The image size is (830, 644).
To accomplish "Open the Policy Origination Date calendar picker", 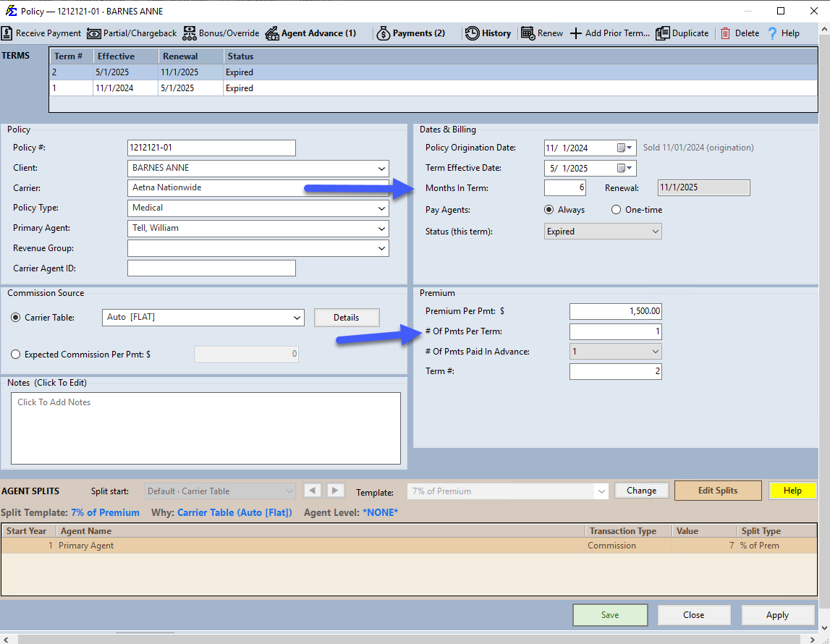I will pos(624,148).
